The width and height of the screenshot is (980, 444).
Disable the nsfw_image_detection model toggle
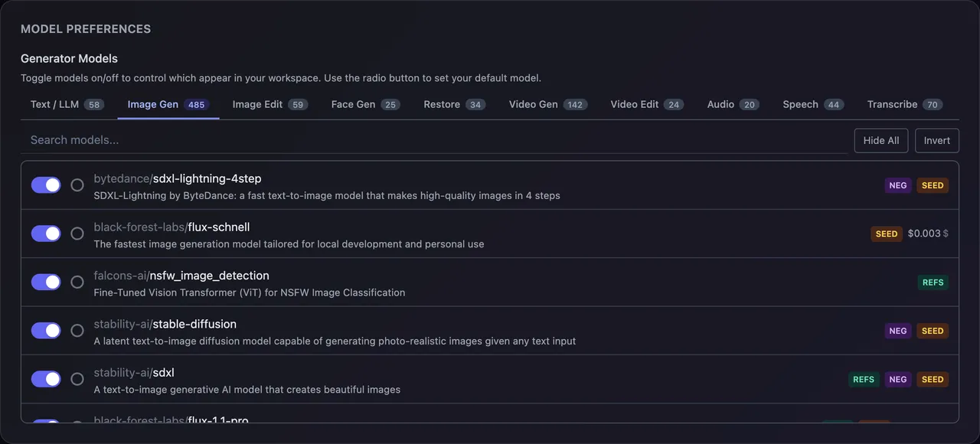click(46, 282)
